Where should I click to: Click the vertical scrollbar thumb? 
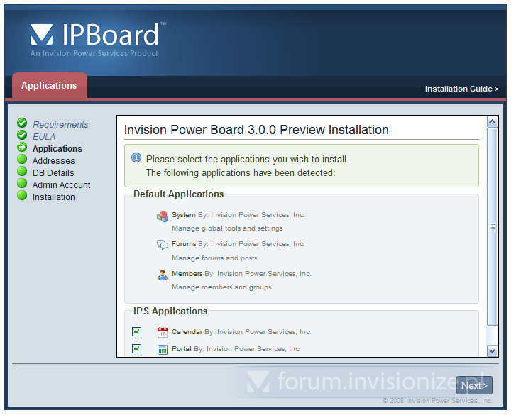pyautogui.click(x=493, y=227)
